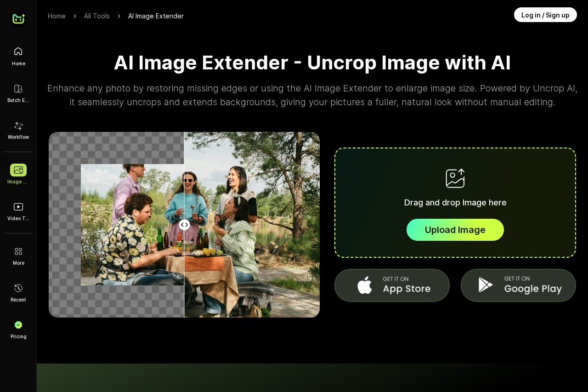Click the chevron before AI Image Extender
This screenshot has height=392, width=588.
[x=119, y=16]
